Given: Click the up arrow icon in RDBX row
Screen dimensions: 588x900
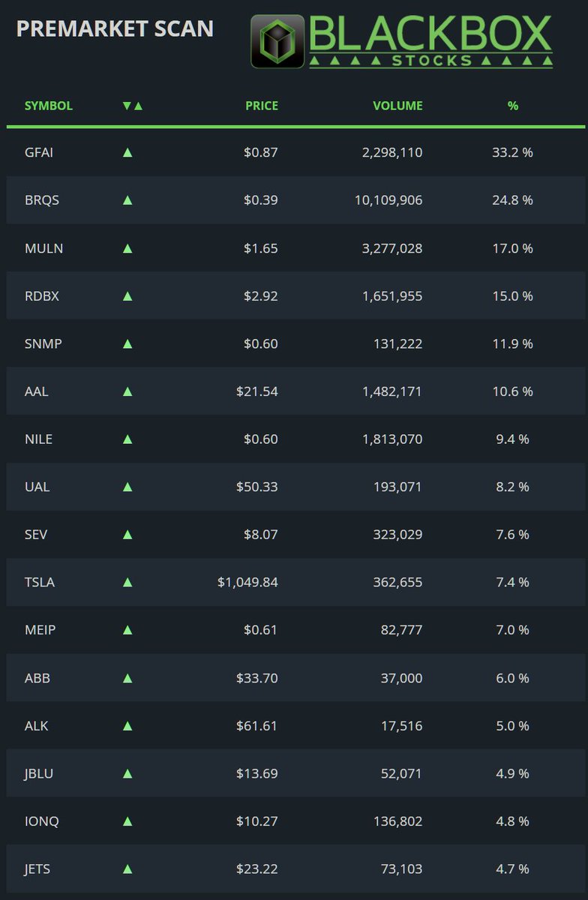Looking at the screenshot, I should 127,295.
